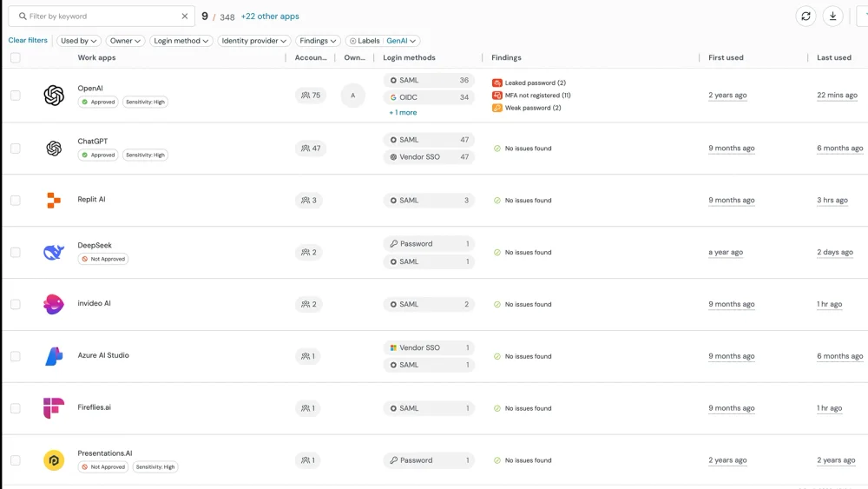Click the Clear filters link

tap(28, 41)
